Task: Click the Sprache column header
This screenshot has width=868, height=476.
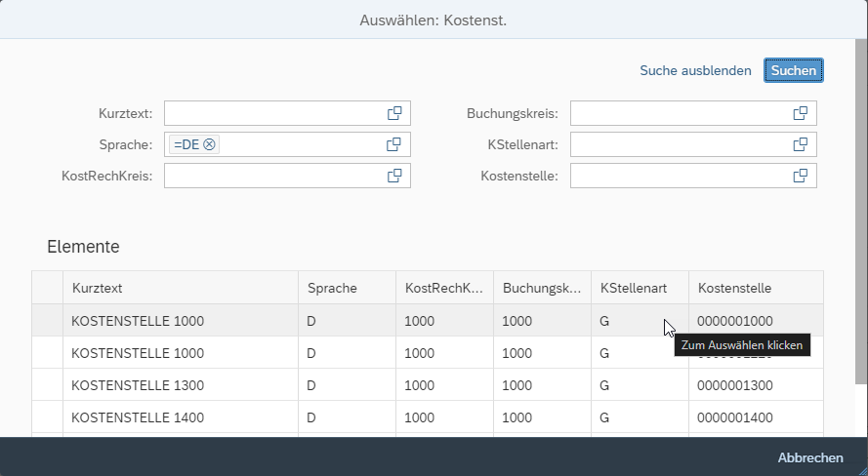Action: coord(347,288)
